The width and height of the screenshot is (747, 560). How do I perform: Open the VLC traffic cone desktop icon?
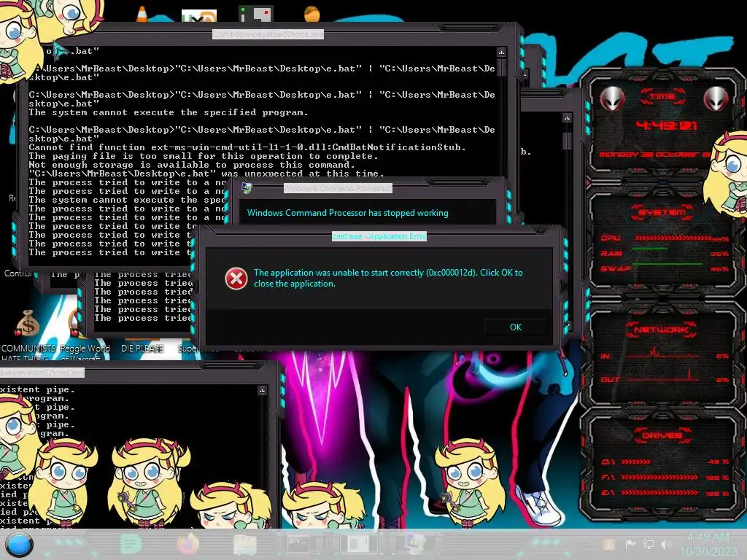(x=142, y=15)
